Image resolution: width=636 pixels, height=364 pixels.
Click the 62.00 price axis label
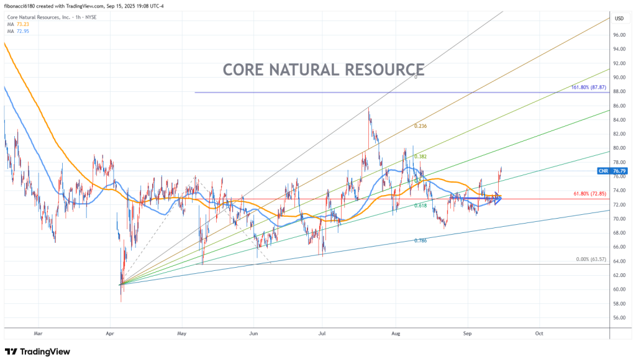tap(619, 276)
